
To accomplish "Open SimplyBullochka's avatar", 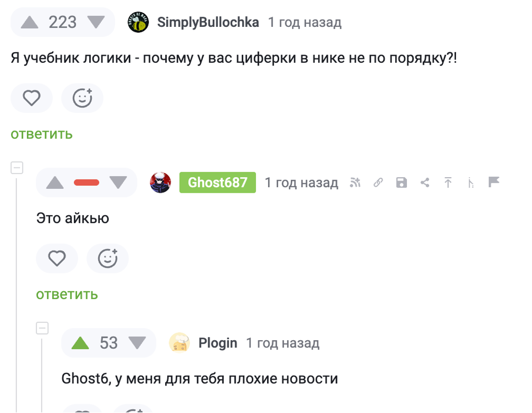I will [x=138, y=22].
